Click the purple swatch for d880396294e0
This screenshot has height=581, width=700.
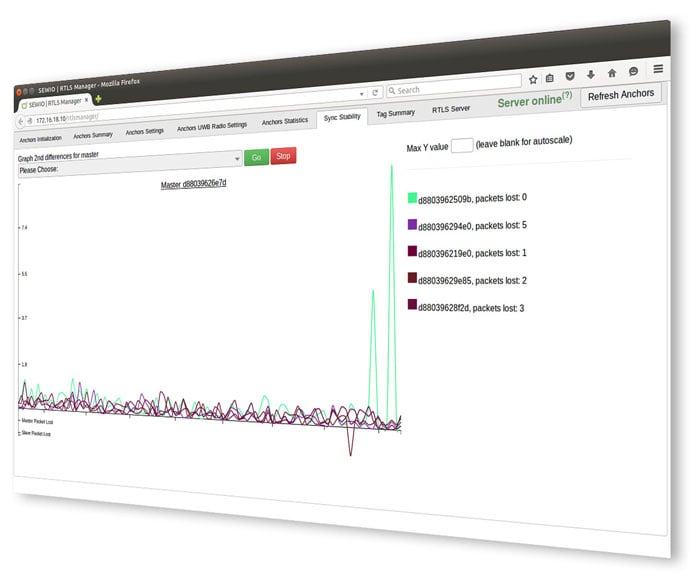[412, 224]
